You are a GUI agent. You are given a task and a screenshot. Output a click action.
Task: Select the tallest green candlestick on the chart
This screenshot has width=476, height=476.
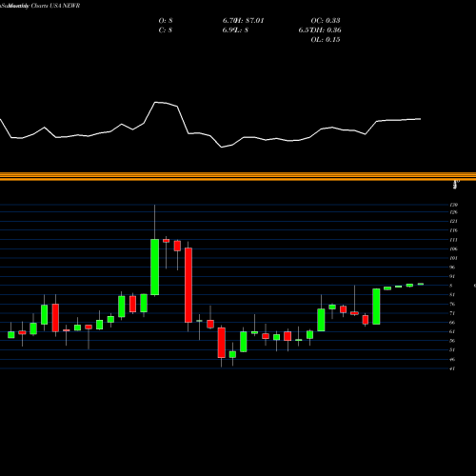pos(154,268)
